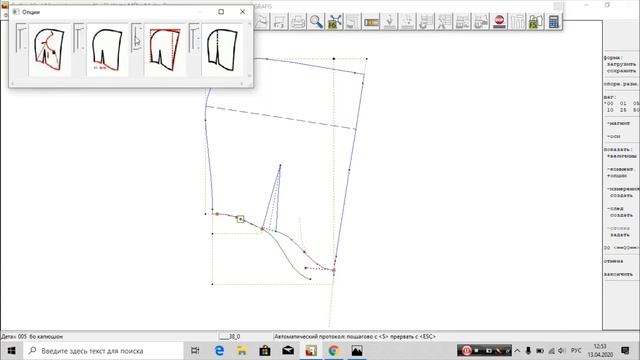Click the toolbar icon right of F6
The image size is (640, 360).
point(353,21)
